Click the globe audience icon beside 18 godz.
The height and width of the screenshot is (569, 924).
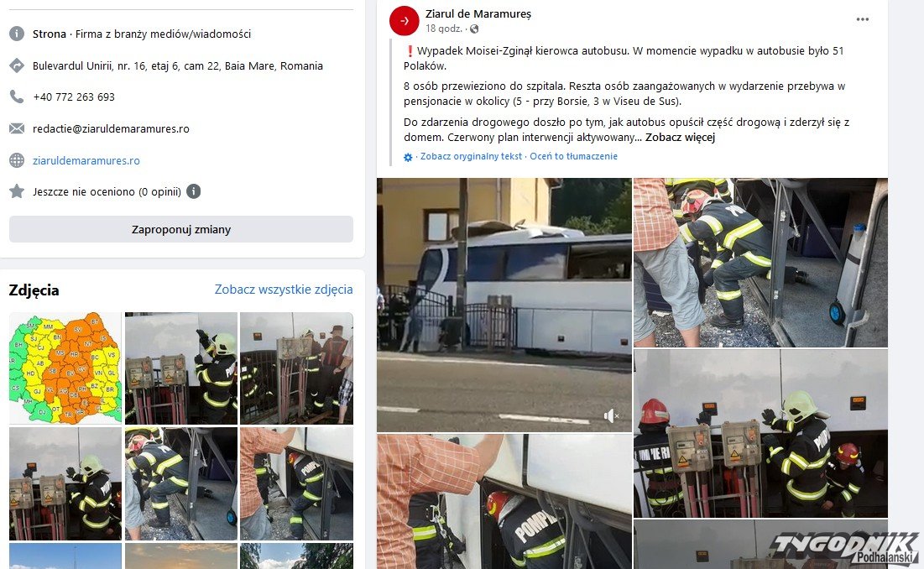tap(474, 29)
